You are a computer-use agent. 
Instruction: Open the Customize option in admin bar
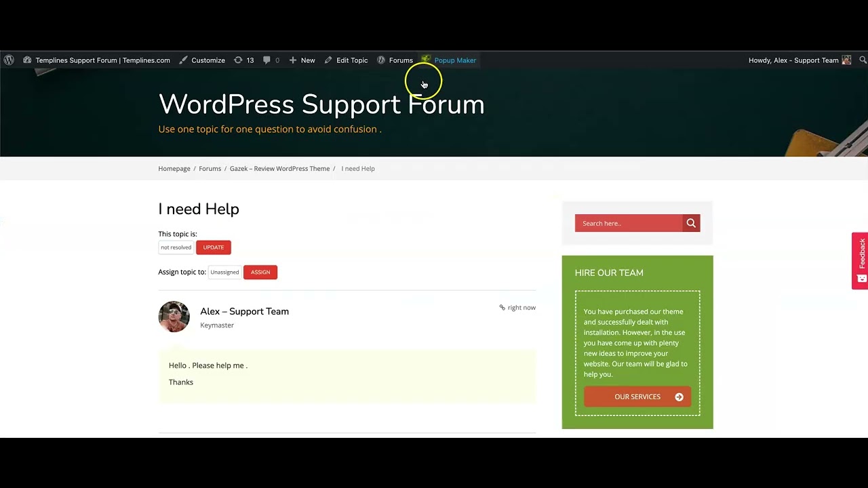point(202,60)
